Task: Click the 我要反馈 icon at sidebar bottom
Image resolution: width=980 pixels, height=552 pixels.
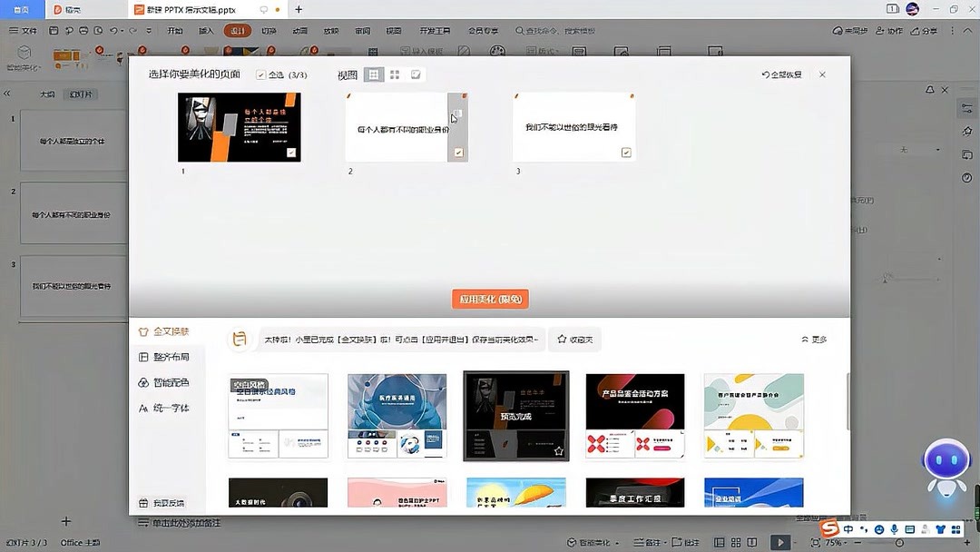Action: [145, 502]
